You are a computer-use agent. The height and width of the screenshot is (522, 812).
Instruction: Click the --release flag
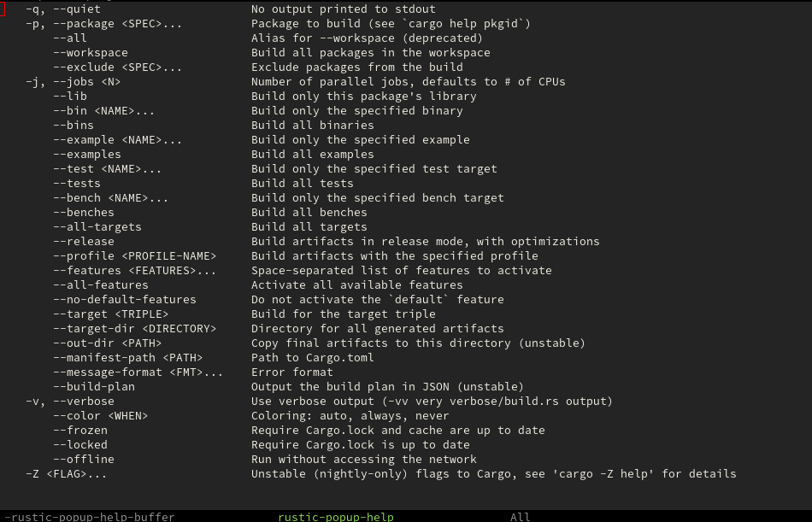(83, 242)
